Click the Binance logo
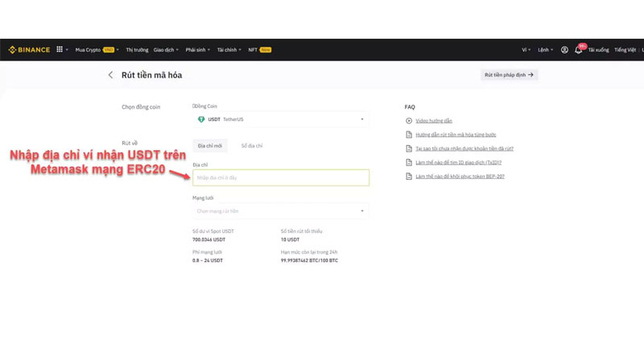 tap(29, 50)
